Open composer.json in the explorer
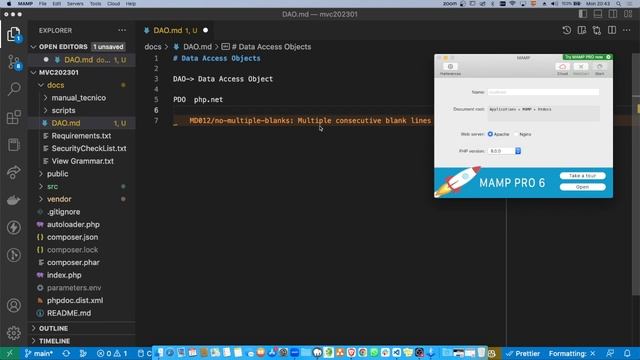640x360 pixels. point(72,237)
